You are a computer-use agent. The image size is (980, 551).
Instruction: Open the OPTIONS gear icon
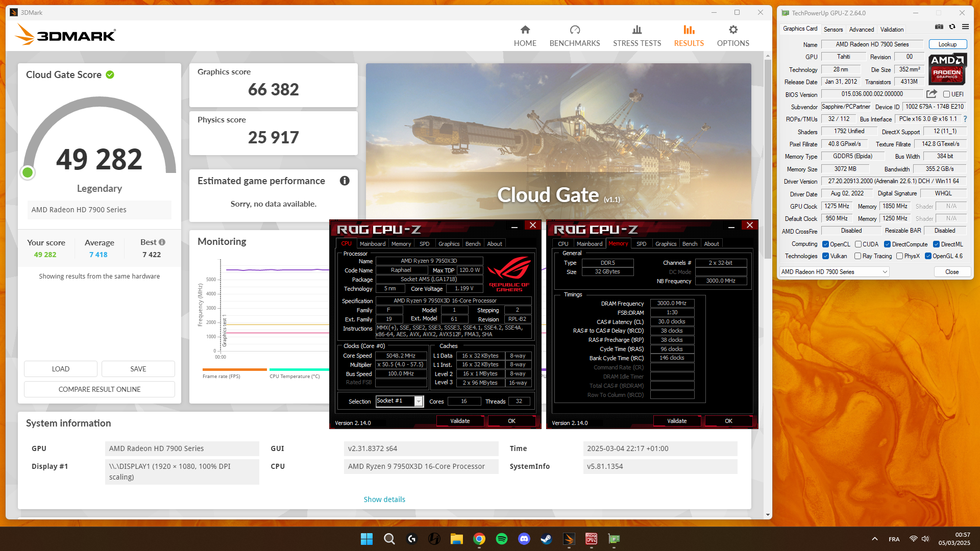733,30
